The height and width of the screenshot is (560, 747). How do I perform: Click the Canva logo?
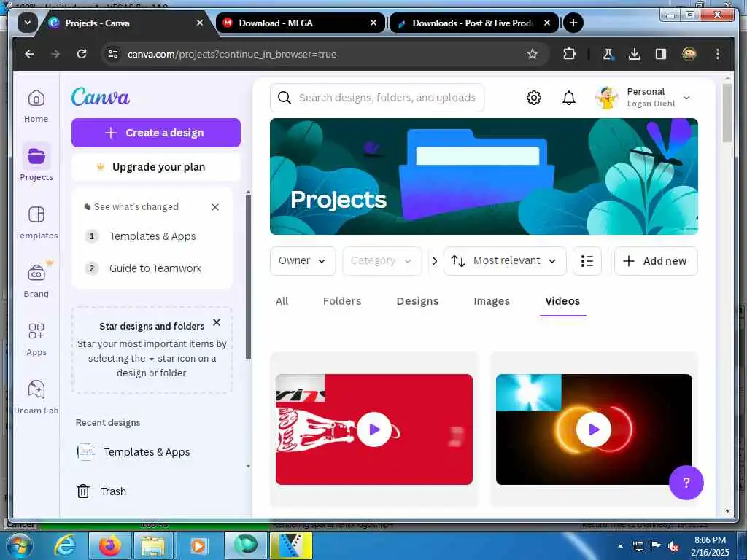pos(101,97)
